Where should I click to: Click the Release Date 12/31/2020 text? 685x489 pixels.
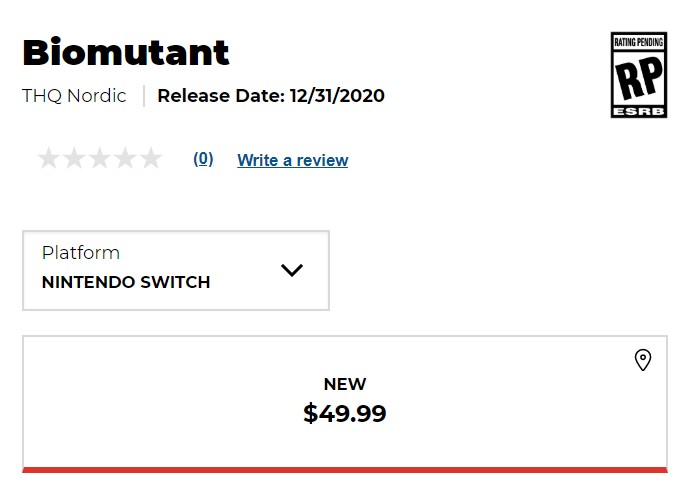tap(271, 96)
